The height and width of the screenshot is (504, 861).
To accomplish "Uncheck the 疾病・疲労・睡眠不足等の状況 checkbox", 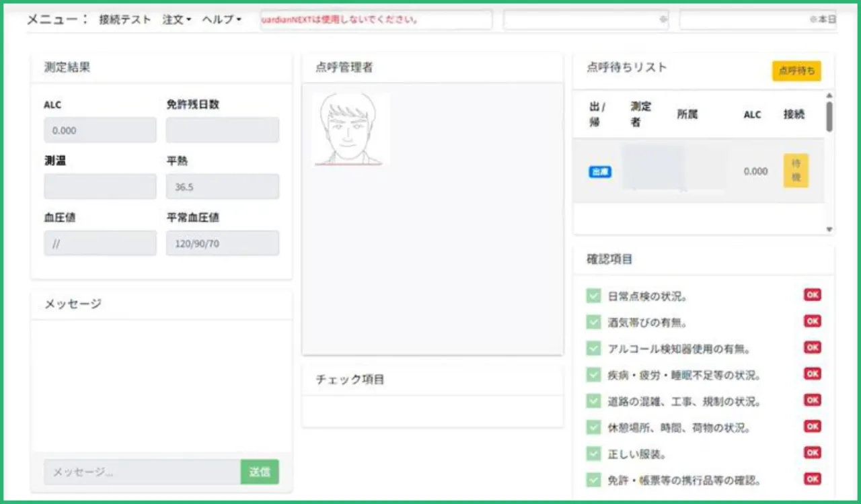I will coord(593,374).
